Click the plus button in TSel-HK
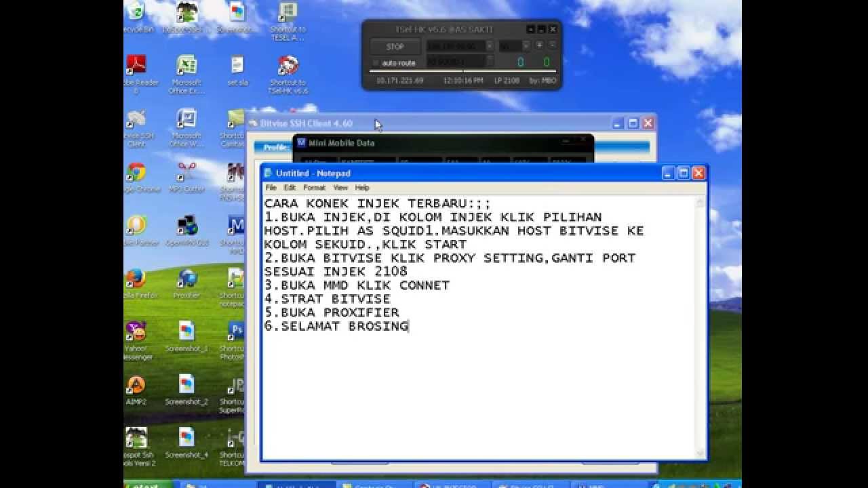The width and height of the screenshot is (868, 488). click(x=540, y=45)
